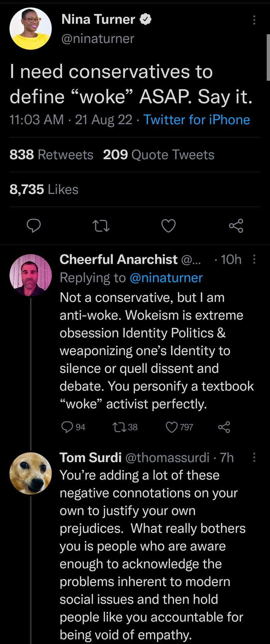Image resolution: width=270 pixels, height=644 pixels.
Task: Share Nina Turner's tweet
Action: click(x=236, y=226)
